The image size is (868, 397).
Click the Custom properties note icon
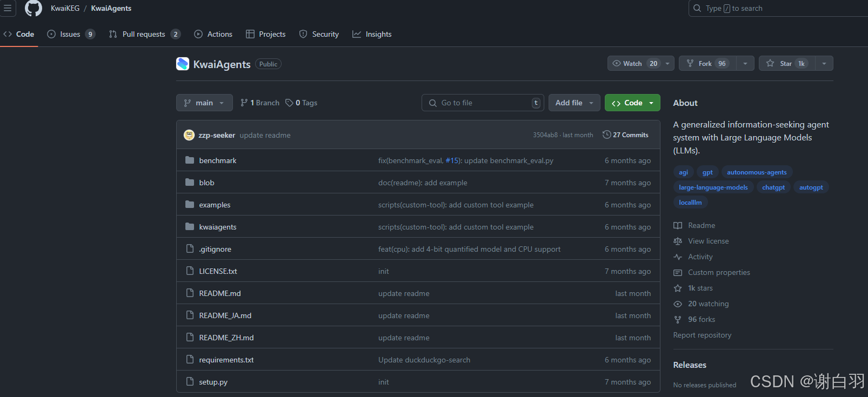(678, 272)
